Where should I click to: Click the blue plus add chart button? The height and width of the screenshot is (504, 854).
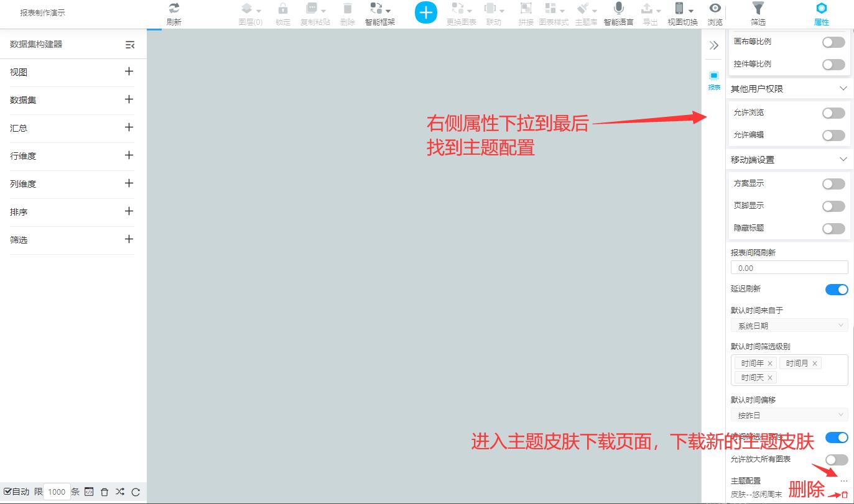coord(425,12)
